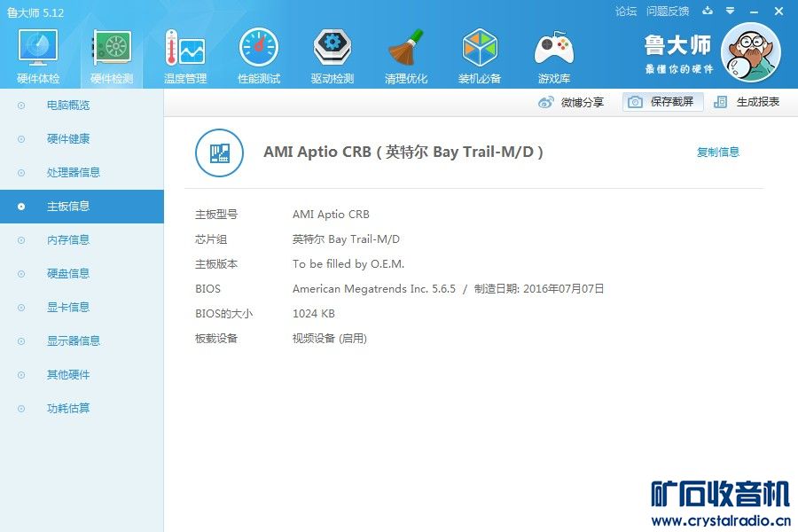Click the 芯片组 value 英特尔 Bay Trail-M/D
Image resolution: width=798 pixels, height=532 pixels.
click(346, 239)
